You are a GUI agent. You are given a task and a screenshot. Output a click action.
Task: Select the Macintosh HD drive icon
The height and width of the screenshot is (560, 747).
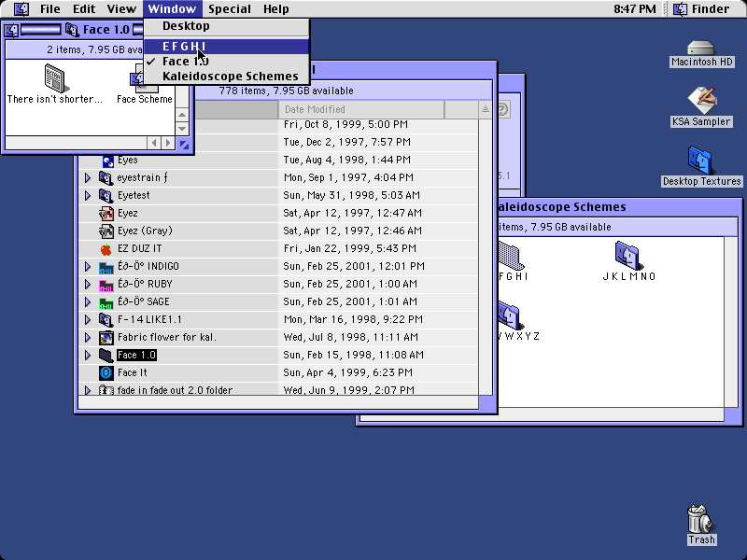click(701, 49)
